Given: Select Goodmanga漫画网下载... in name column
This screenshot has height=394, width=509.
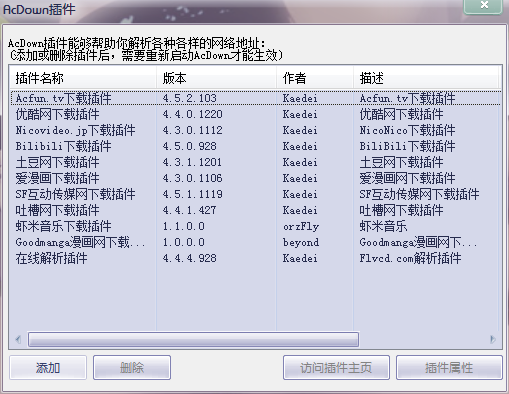Looking at the screenshot, I should (x=80, y=242).
